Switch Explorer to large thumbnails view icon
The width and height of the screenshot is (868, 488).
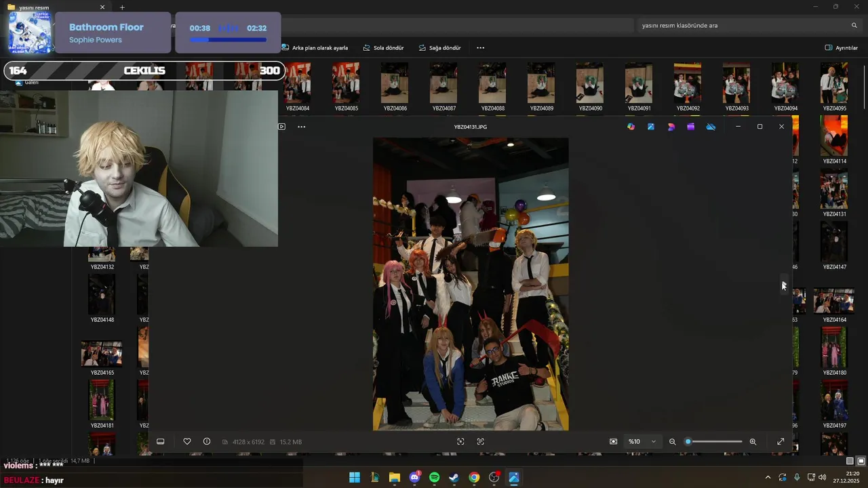(x=861, y=461)
